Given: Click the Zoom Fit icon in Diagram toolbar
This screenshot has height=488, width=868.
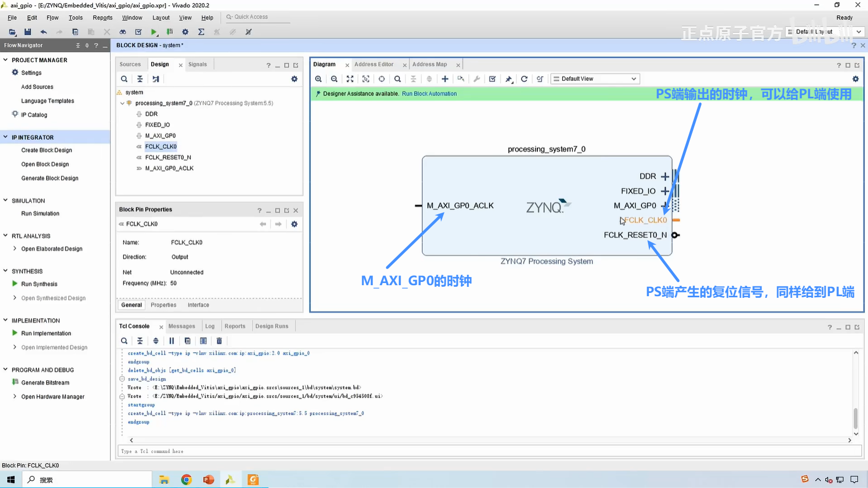Looking at the screenshot, I should pyautogui.click(x=350, y=79).
